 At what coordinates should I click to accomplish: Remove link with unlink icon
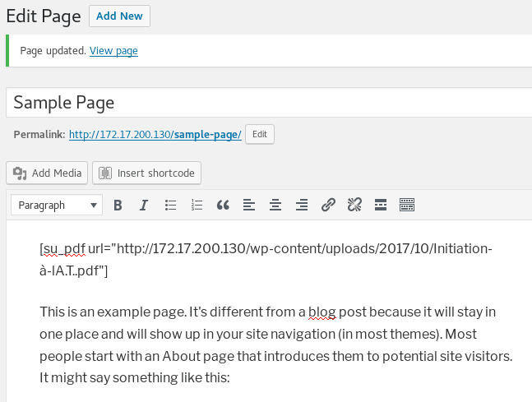coord(354,205)
